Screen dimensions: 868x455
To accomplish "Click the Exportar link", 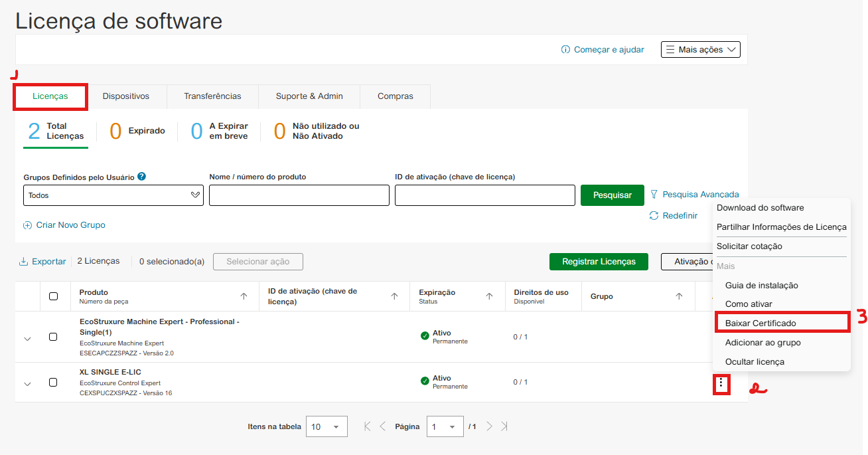I will tap(49, 262).
